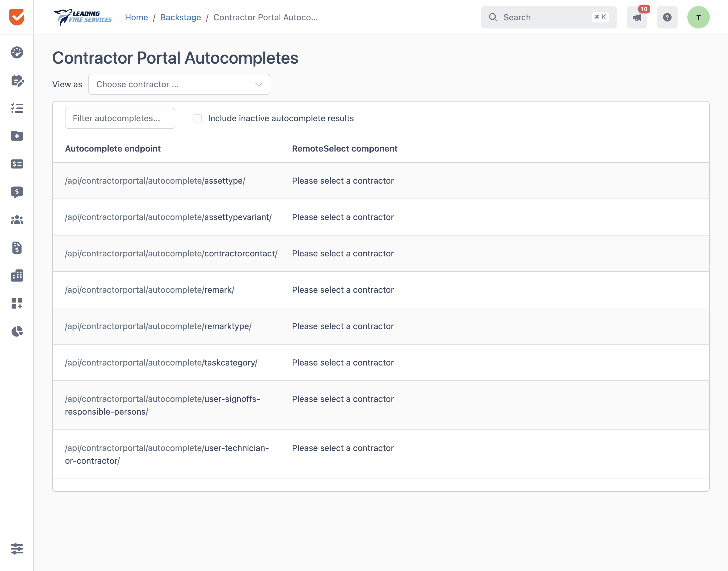Screen dimensions: 728x571
Task: Open the sliders settings icon at bottom
Action: point(17,549)
